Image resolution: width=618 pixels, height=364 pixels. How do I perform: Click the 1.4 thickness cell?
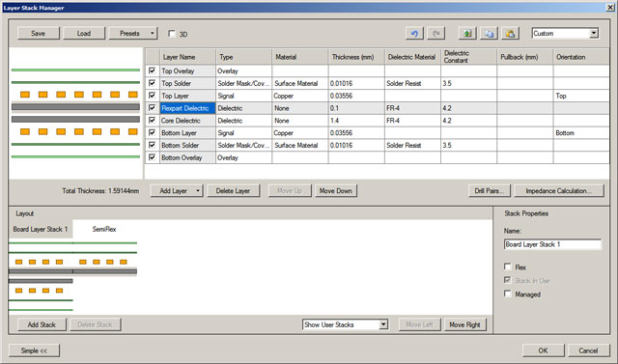coord(356,121)
